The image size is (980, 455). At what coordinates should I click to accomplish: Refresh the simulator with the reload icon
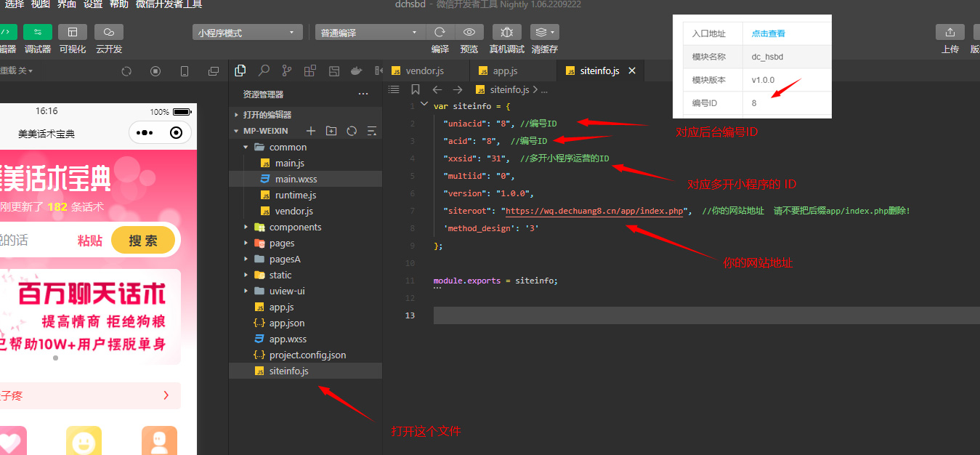(126, 71)
